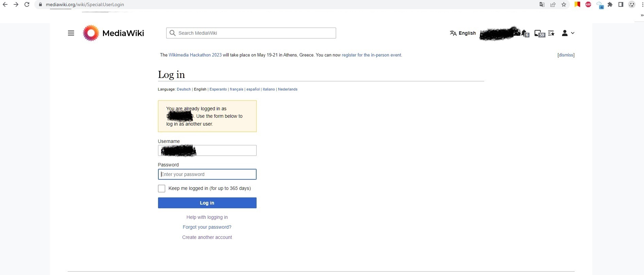This screenshot has width=644, height=275.
Task: Go forward in browser history
Action: [16, 4]
